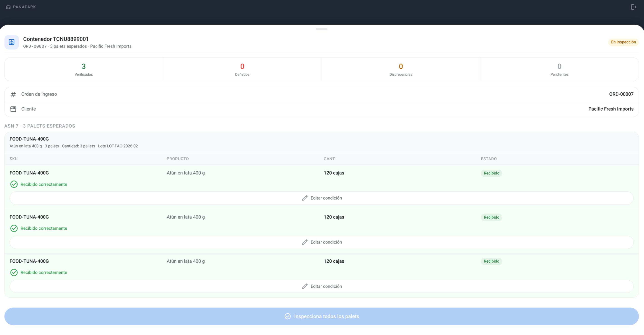This screenshot has height=335, width=644.
Task: Click the En inspección status badge
Action: pos(623,42)
